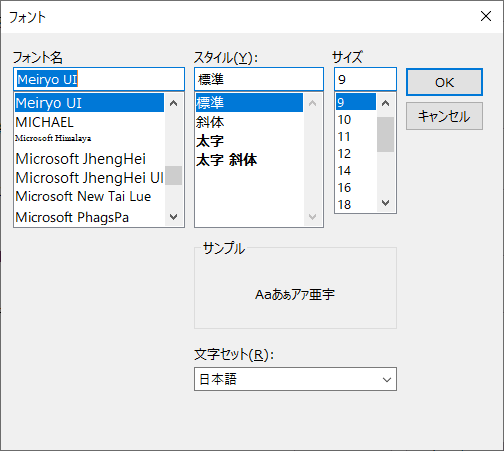Viewport: 504px width, 451px height.
Task: Choose font size 12 from the list
Action: (x=356, y=154)
